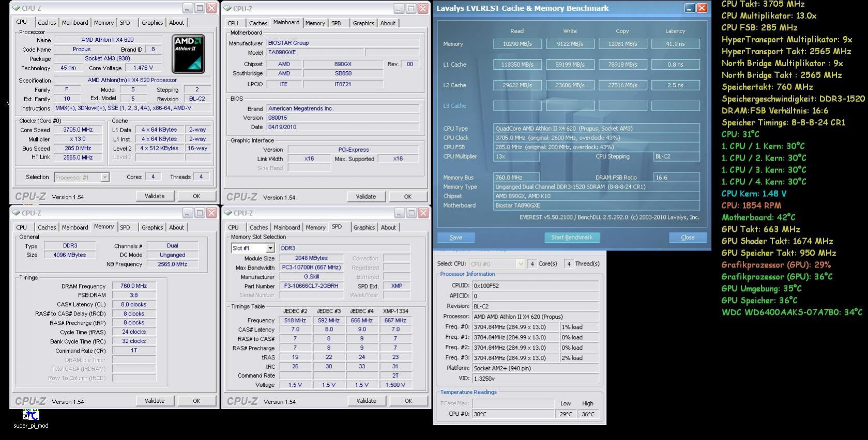Open Mainboard tab in CPU-Z CPU window

(75, 23)
